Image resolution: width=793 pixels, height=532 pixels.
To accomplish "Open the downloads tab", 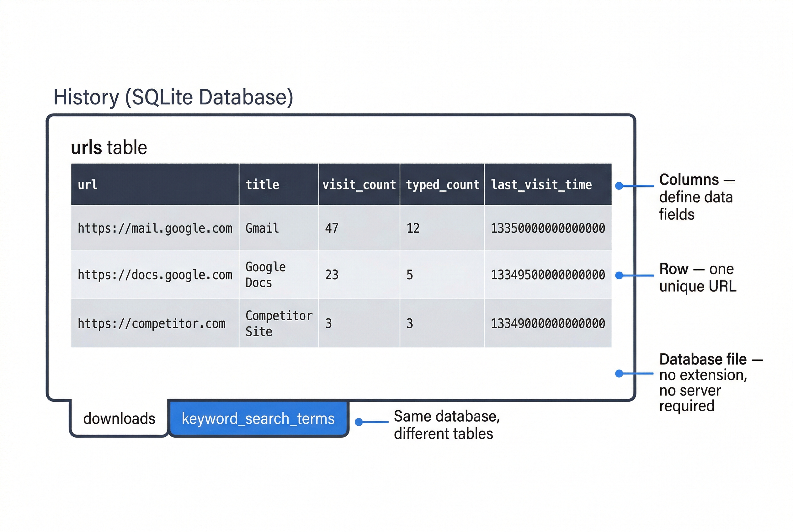I will click(119, 419).
